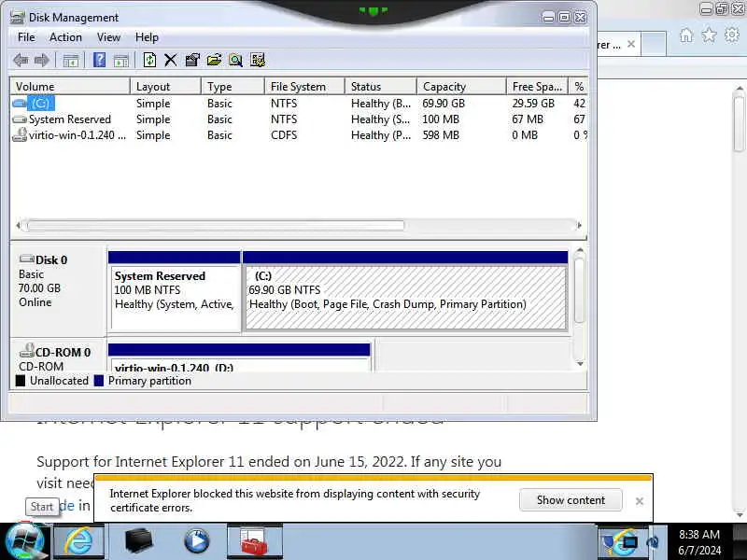
Task: Toggle the Show/Hide Console Tree toolbar icon
Action: [x=71, y=61]
